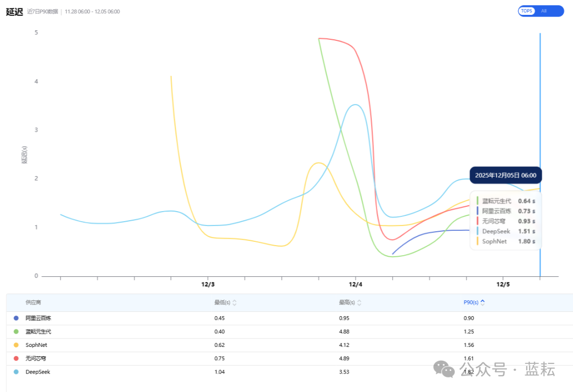Click the WeChat logo in the watermark
Viewport: 573px width, 392px height.
(444, 369)
